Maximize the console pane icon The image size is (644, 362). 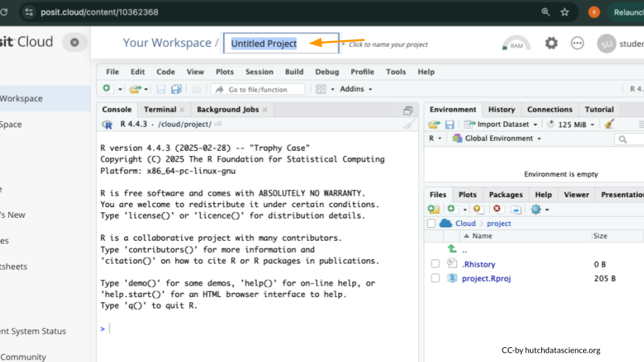(407, 111)
